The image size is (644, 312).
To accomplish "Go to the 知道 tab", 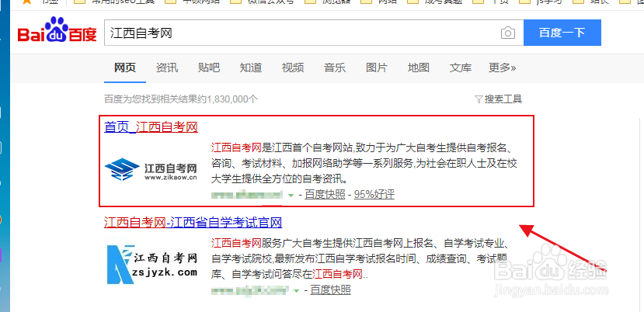I will [x=251, y=68].
